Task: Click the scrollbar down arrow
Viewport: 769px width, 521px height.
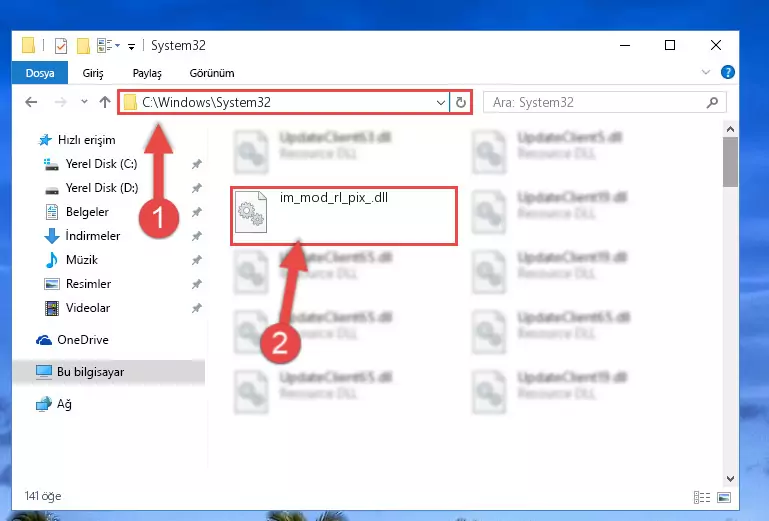Action: click(x=730, y=479)
